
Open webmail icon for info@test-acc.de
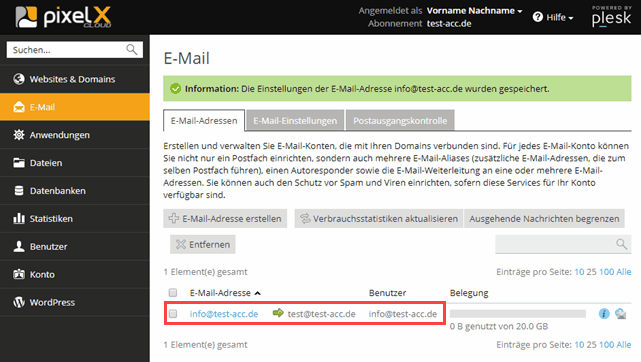[621, 314]
